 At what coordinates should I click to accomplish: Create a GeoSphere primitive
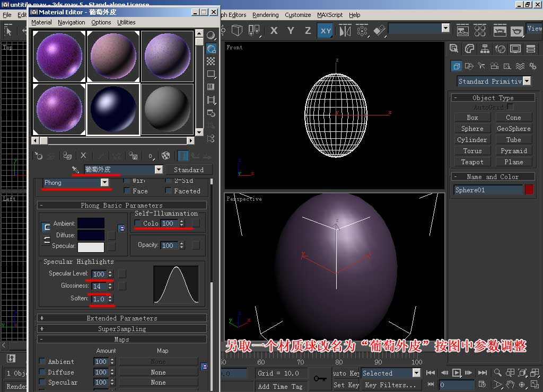pos(513,128)
